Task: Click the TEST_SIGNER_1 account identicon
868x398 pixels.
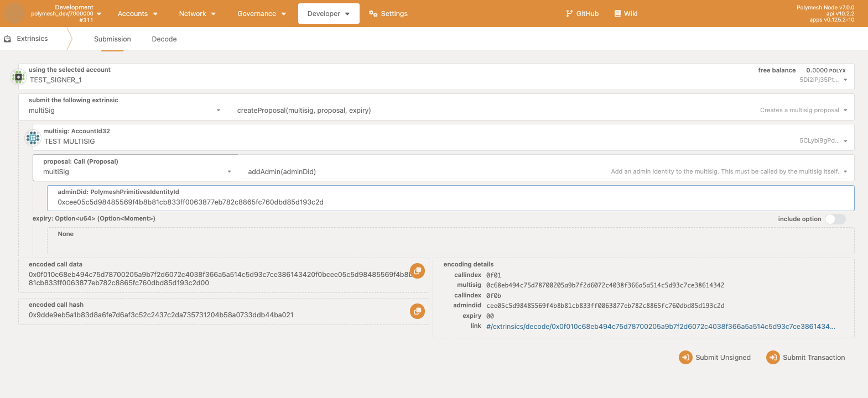Action: pyautogui.click(x=18, y=77)
